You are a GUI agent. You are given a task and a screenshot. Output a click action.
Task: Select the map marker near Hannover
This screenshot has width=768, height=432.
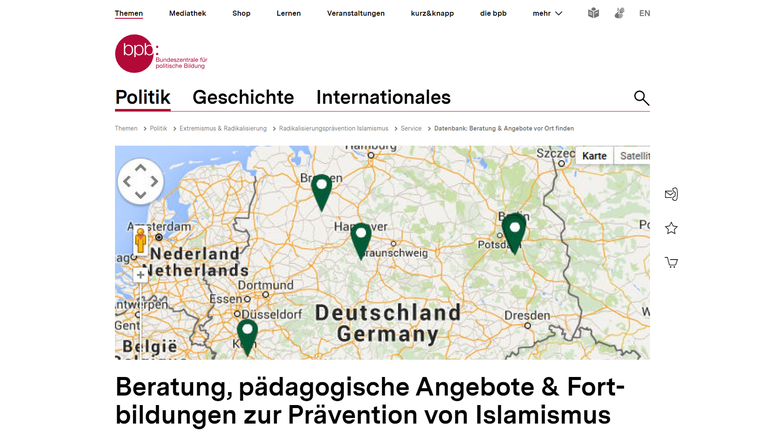tap(361, 241)
